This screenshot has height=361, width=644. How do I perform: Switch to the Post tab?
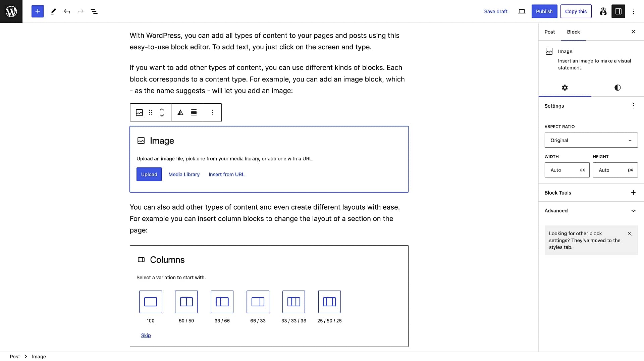coord(550,32)
